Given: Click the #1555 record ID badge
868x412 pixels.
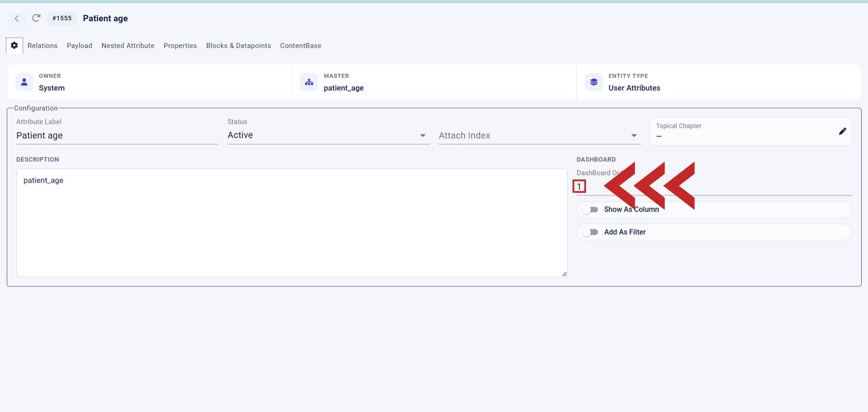Looking at the screenshot, I should tap(62, 18).
